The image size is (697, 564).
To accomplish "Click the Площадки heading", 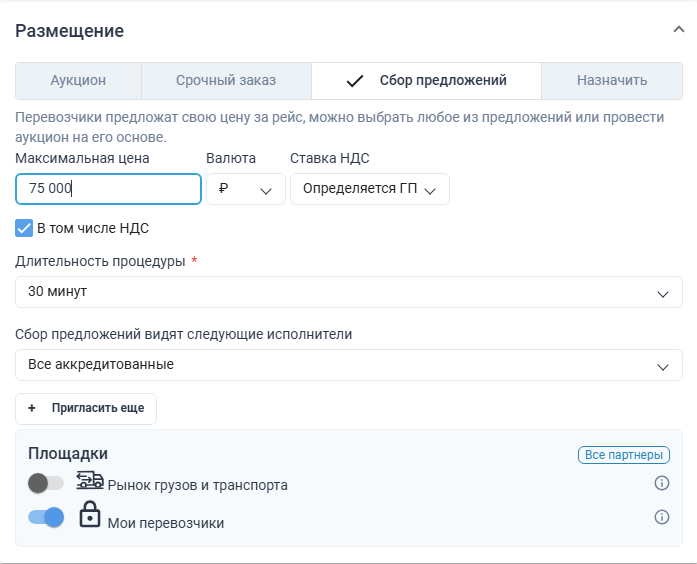I will [x=68, y=454].
